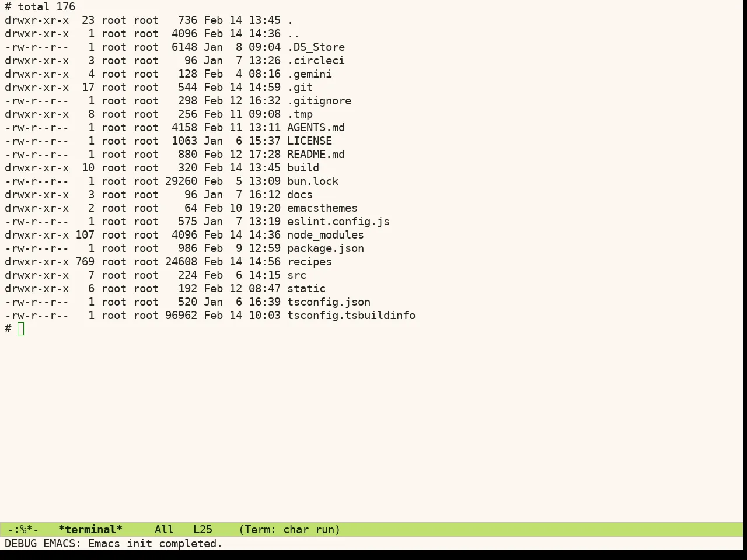Select the static directory entry
This screenshot has width=747, height=560.
(306, 289)
